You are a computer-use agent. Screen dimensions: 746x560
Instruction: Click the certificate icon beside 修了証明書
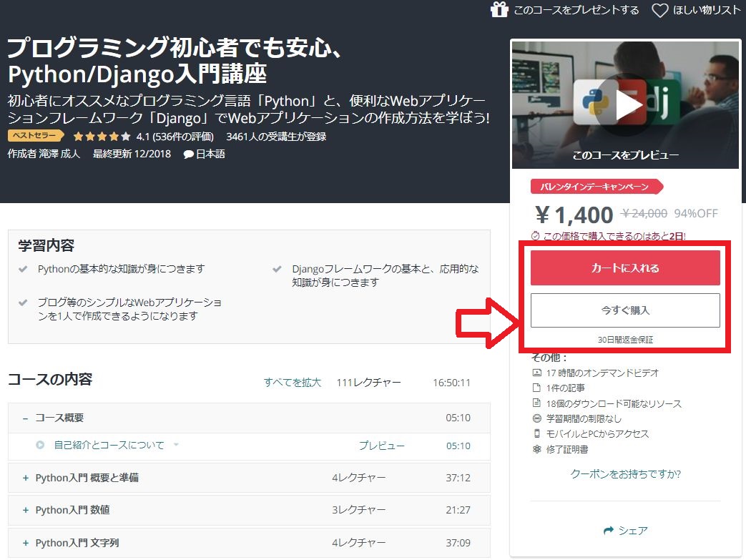pos(537,449)
